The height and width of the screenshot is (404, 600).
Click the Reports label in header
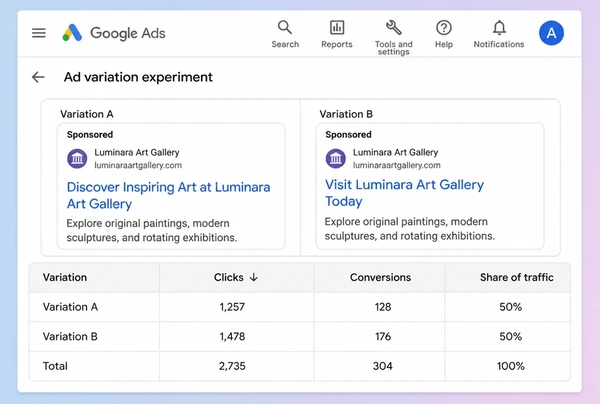337,44
